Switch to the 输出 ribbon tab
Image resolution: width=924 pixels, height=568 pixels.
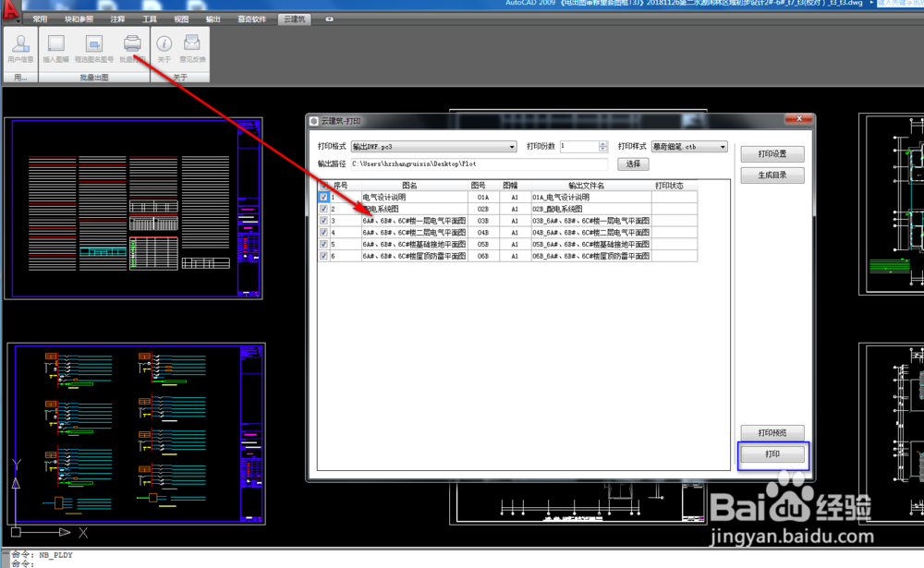[x=213, y=18]
